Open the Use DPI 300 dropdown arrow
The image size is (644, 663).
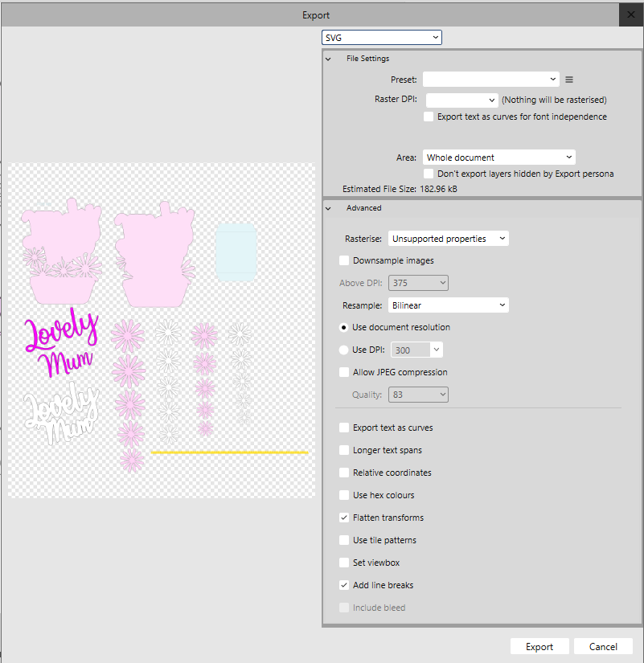[437, 350]
